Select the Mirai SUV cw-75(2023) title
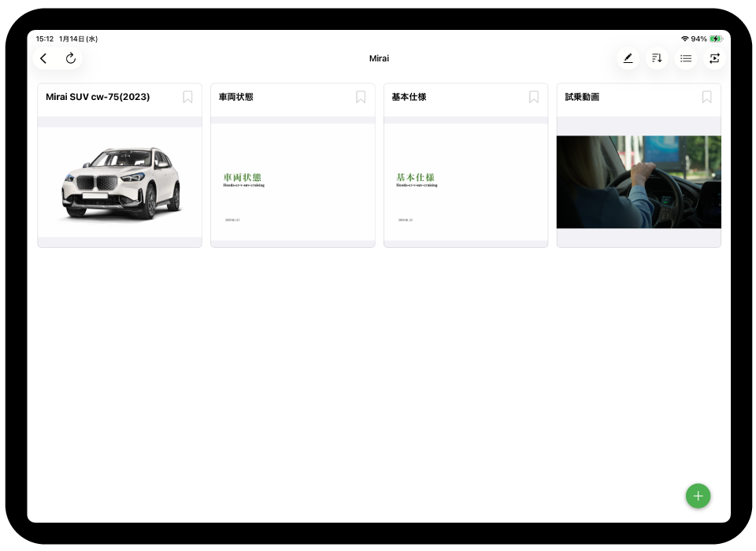 point(98,97)
